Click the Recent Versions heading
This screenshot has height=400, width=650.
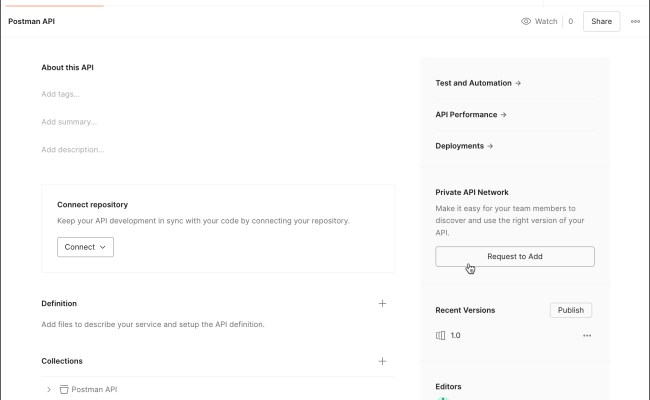(465, 310)
